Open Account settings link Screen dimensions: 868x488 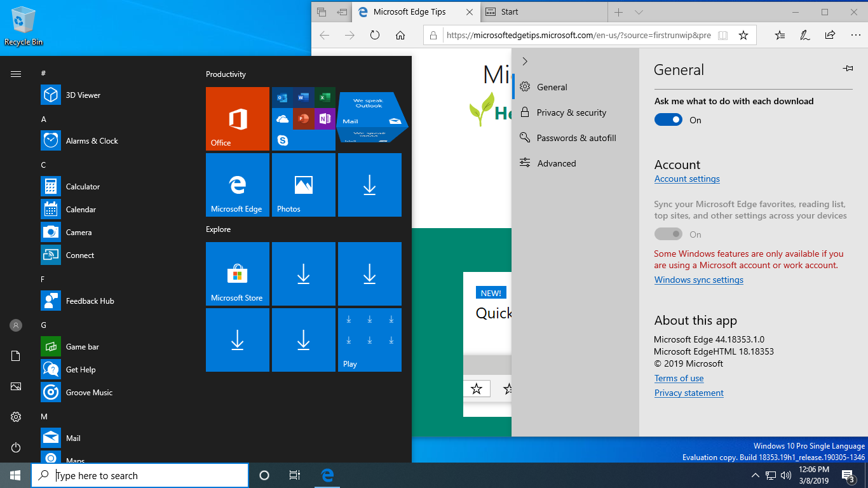[x=687, y=179]
